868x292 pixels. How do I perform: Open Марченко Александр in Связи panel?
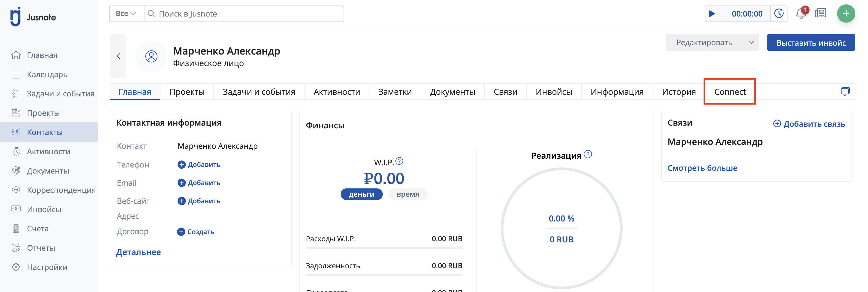point(715,142)
